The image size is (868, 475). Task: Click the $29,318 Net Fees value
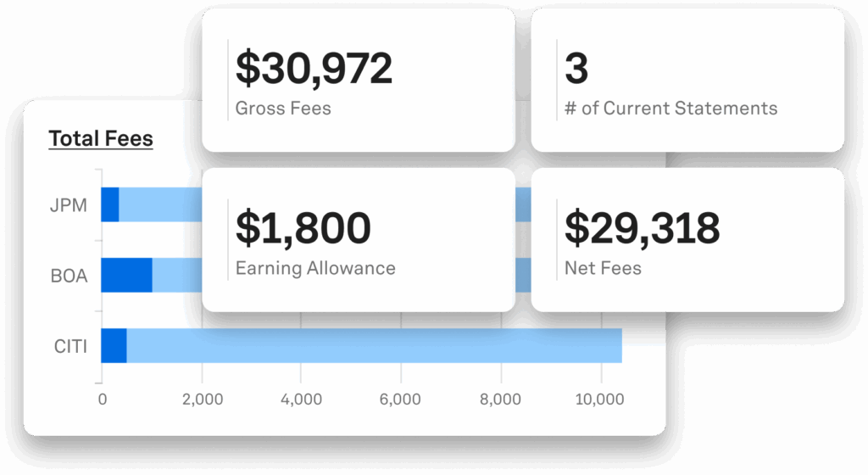click(643, 229)
